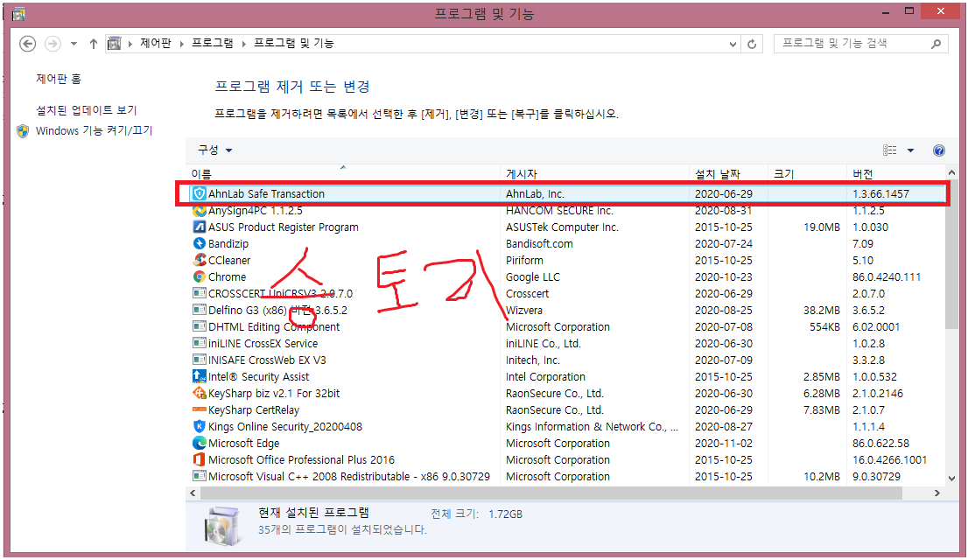Select the 38.2MB size cell

pyautogui.click(x=822, y=311)
